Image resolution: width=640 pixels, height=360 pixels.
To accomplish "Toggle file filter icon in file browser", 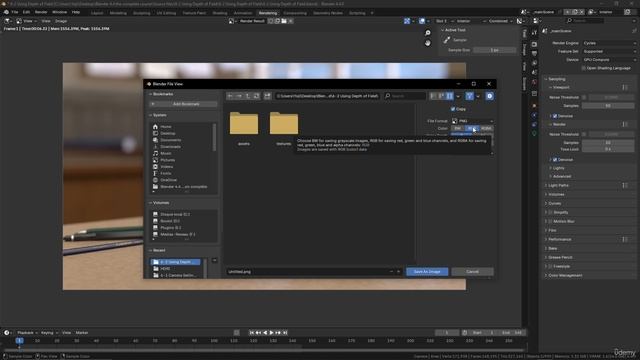I will [469, 96].
